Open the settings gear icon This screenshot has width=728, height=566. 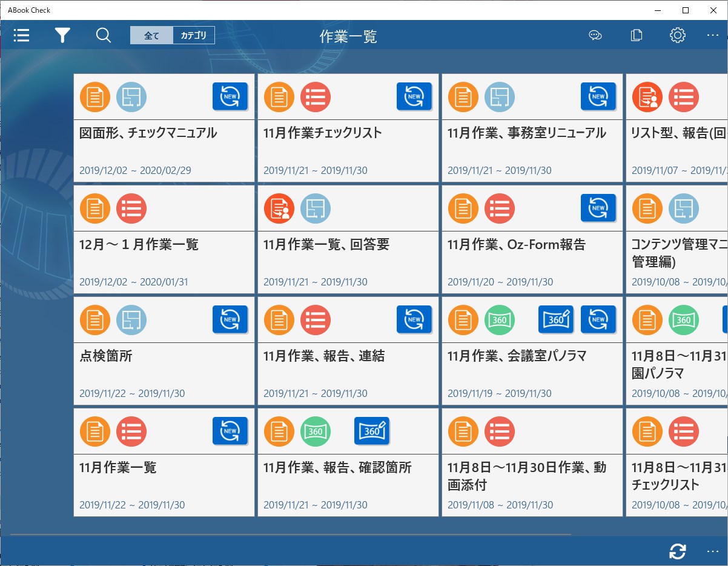coord(678,36)
